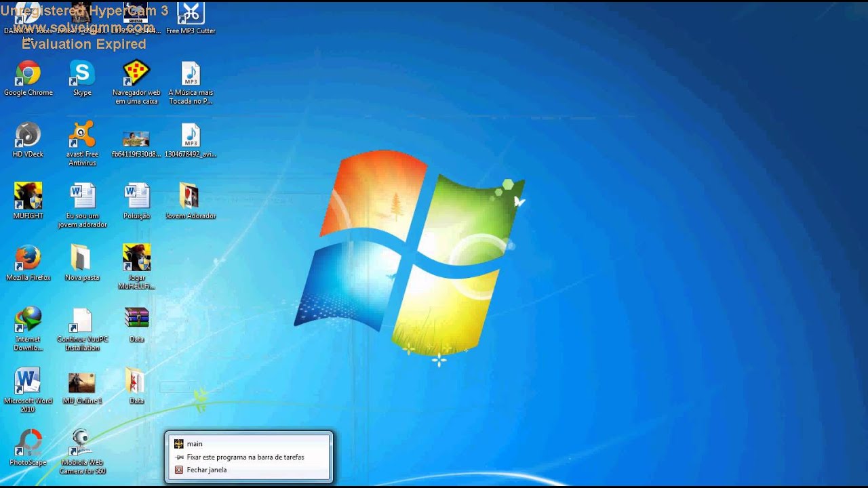Screen dimensions: 868x488
Task: Select the Poluição Word document
Action: point(136,201)
